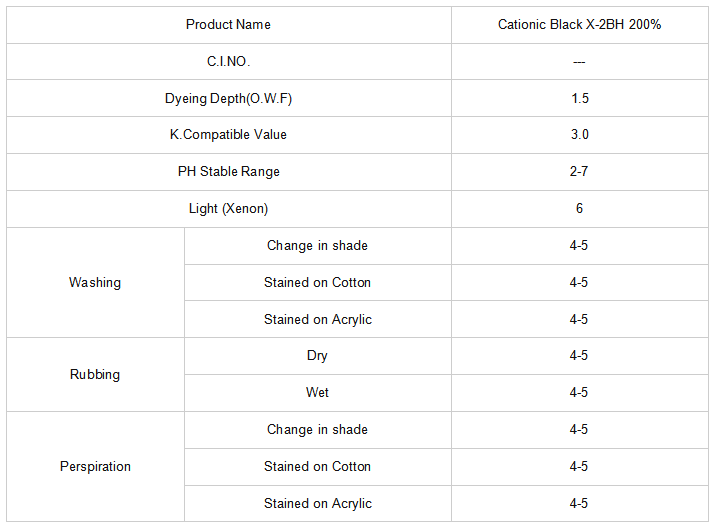The image size is (721, 530).
Task: Select Perspiration's Stained on Acrylic value 4-5
Action: tap(579, 503)
